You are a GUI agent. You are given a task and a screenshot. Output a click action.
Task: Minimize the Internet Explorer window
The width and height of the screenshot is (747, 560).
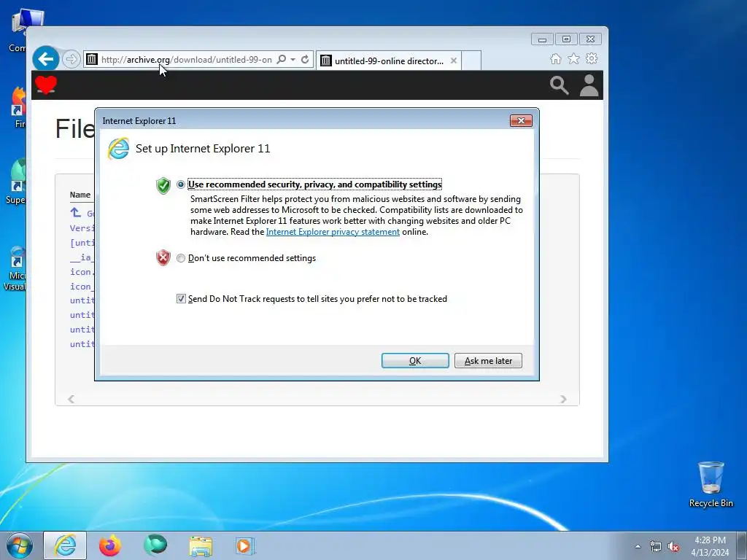[542, 39]
